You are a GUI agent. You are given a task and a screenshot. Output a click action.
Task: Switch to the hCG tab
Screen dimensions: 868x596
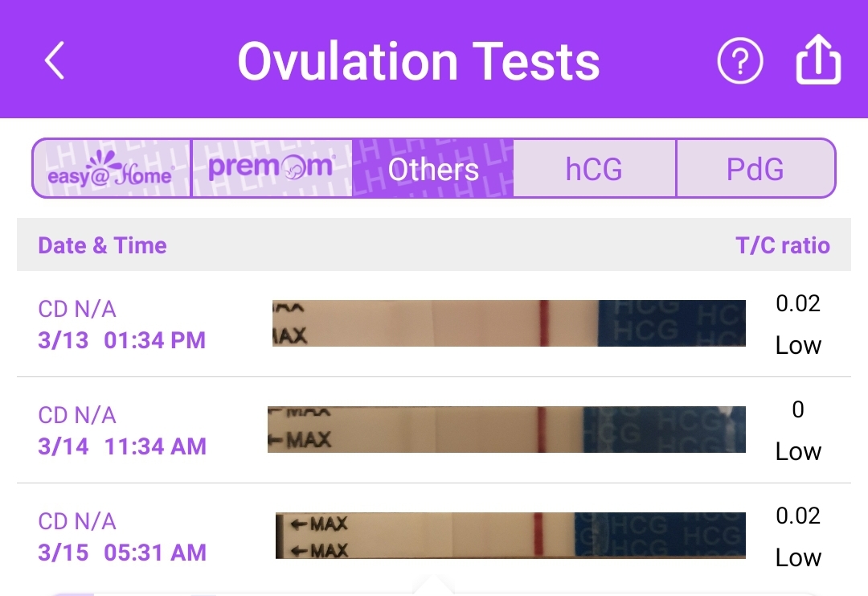click(594, 168)
